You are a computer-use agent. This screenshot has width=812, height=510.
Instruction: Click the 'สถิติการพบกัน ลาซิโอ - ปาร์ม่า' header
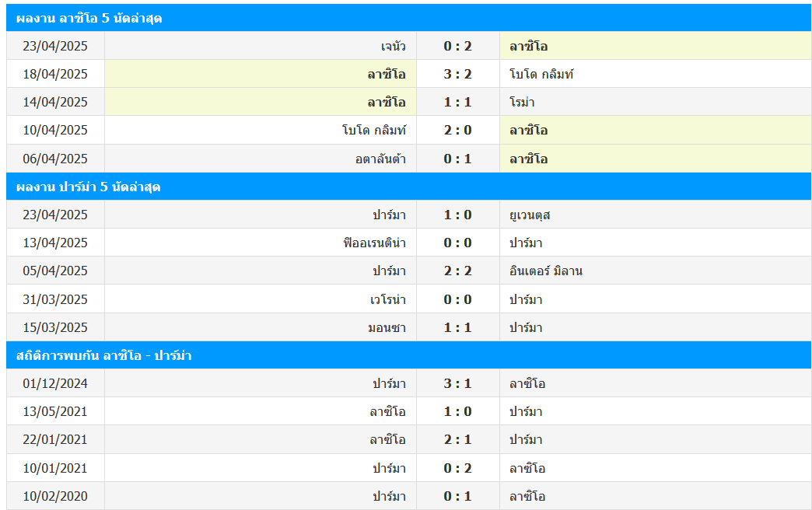click(104, 355)
